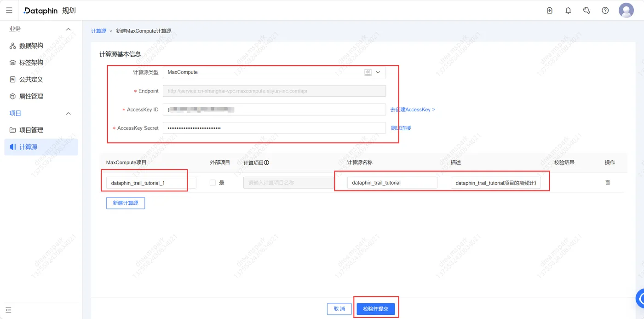
Task: Click 取消 button
Action: pos(339,309)
